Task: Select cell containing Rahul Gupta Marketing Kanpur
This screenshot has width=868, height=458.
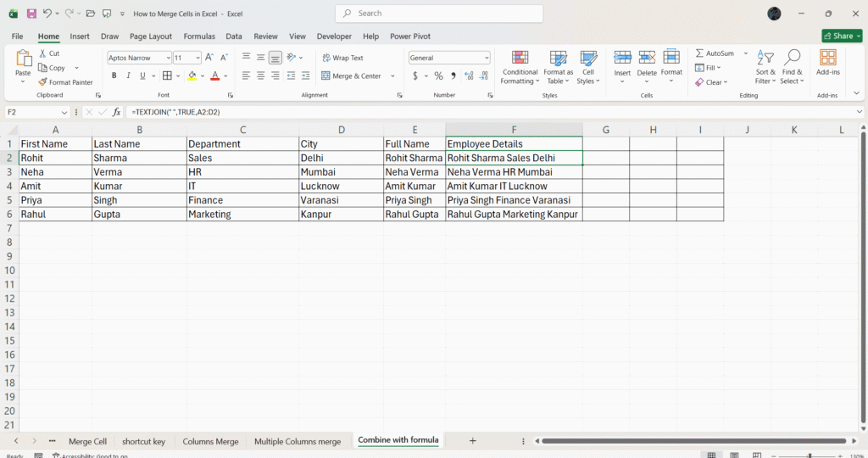Action: [514, 215]
